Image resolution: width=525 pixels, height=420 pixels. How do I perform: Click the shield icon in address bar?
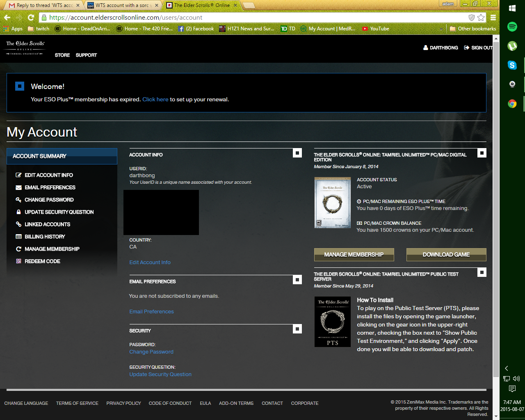[472, 18]
